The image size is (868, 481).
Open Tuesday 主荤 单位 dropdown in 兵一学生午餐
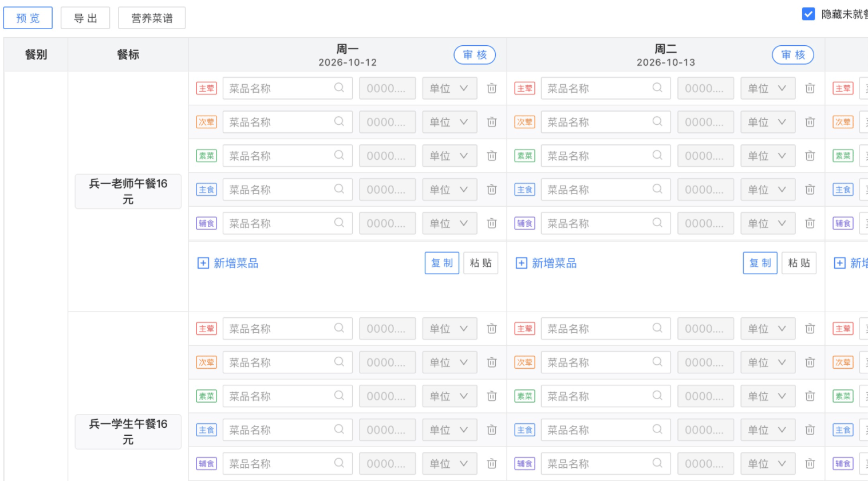(768, 329)
